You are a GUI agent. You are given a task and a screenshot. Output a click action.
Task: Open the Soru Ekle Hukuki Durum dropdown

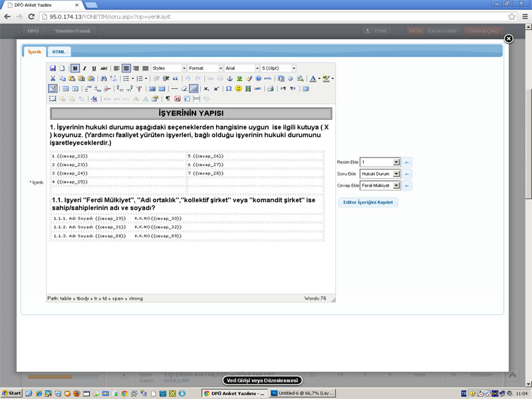[x=380, y=174]
